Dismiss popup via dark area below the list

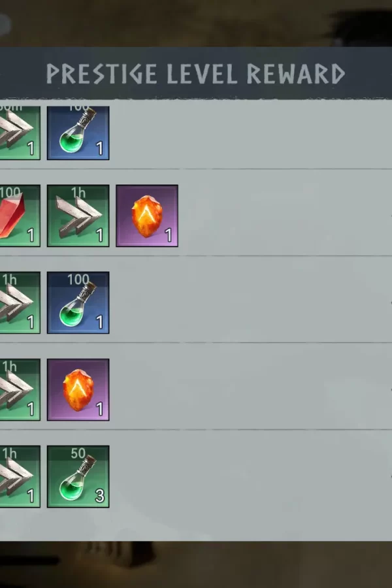(x=196, y=564)
